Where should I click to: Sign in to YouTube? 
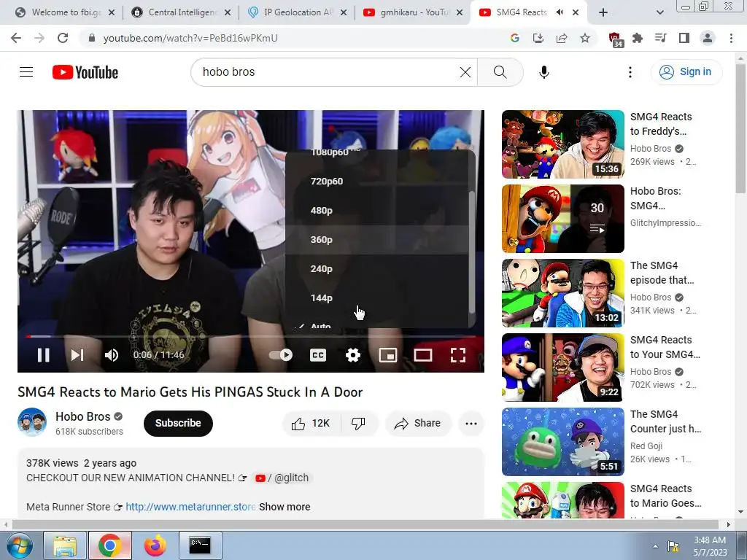coord(686,72)
